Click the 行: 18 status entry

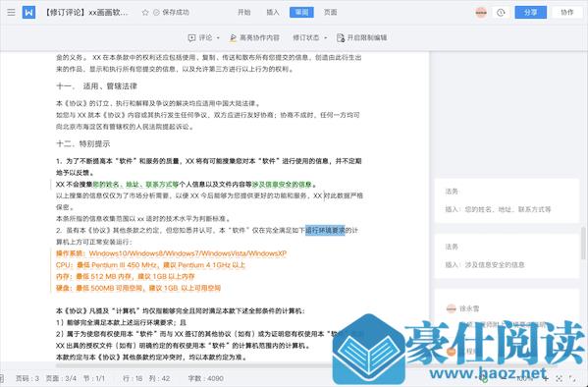133,378
